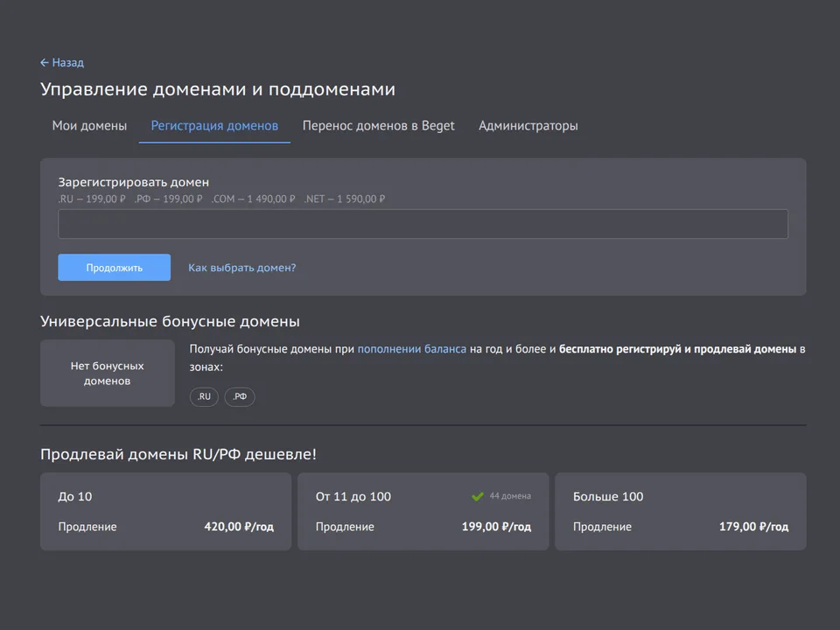Click the .RU – 199,00 ₽ price hint
840x630 pixels.
coord(92,199)
